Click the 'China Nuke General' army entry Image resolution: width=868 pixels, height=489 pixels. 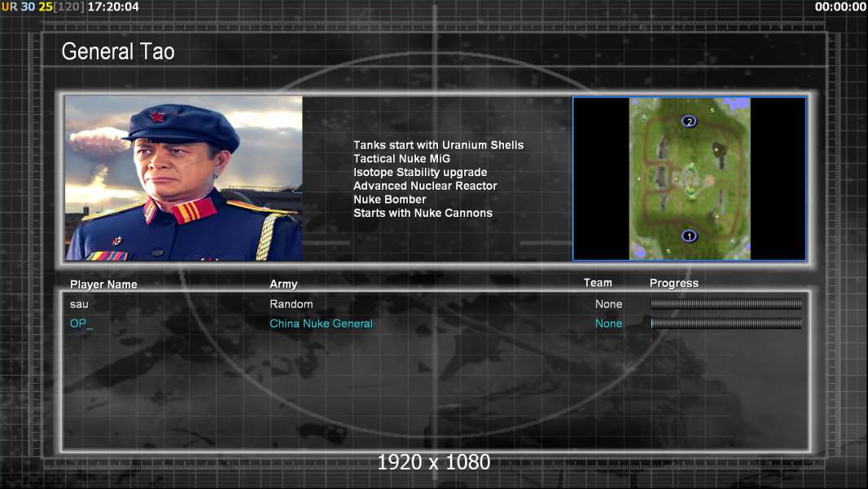(x=321, y=324)
